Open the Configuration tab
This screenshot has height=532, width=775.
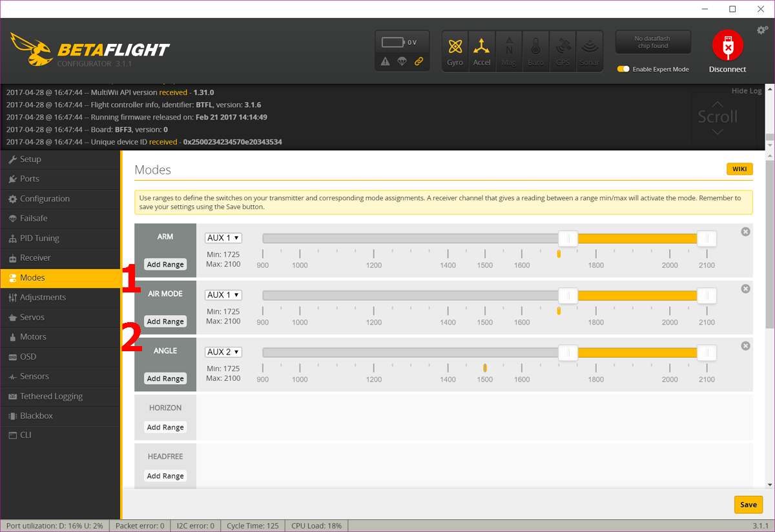pyautogui.click(x=60, y=199)
